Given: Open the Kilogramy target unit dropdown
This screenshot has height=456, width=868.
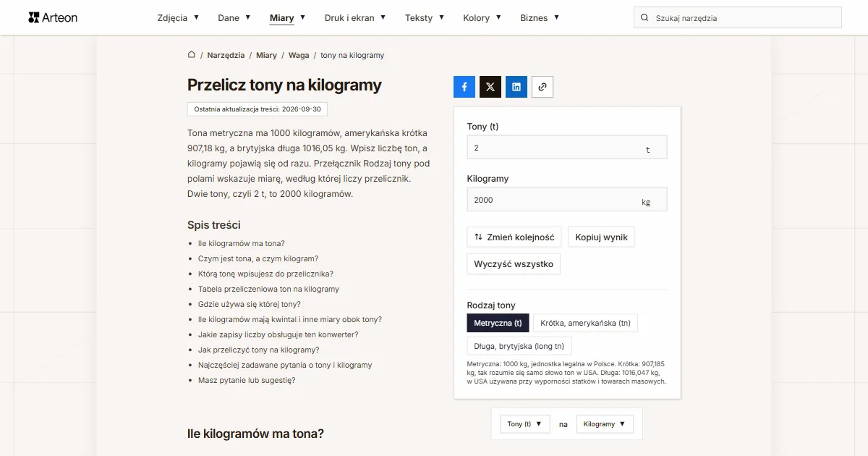Looking at the screenshot, I should 605,424.
